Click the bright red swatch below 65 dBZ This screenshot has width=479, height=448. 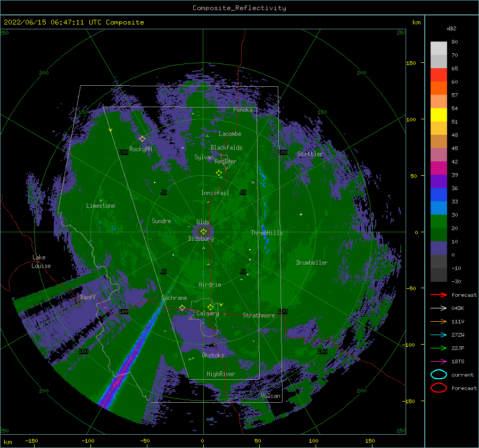point(439,75)
